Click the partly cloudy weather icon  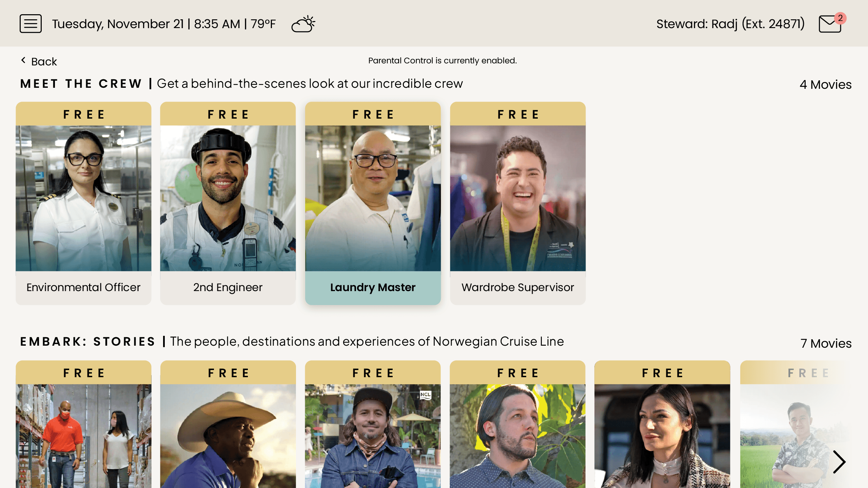(x=303, y=24)
